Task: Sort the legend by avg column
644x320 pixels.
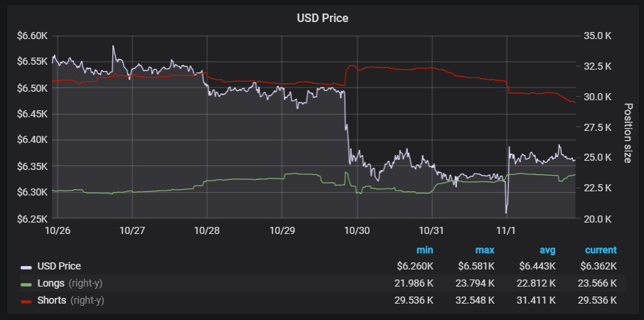Action: [547, 250]
